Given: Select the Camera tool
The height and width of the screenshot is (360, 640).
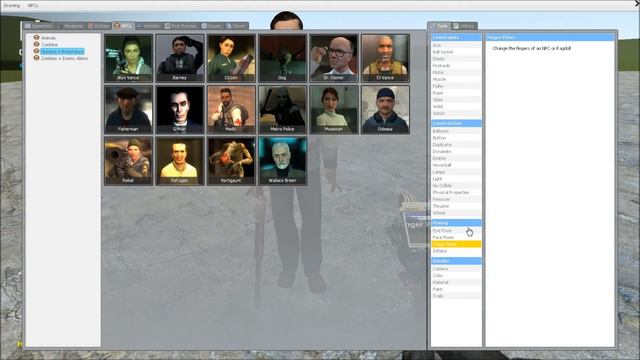Looking at the screenshot, I should click(x=456, y=269).
